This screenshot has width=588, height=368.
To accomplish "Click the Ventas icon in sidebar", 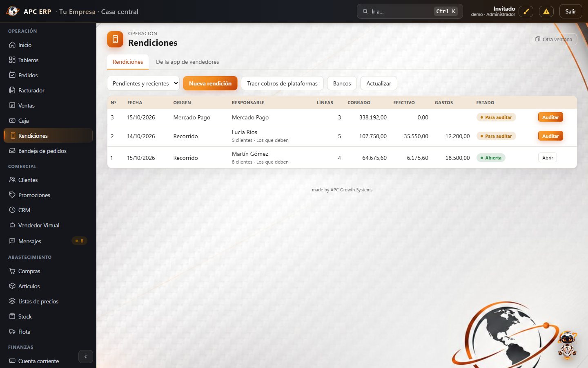I will pyautogui.click(x=12, y=105).
